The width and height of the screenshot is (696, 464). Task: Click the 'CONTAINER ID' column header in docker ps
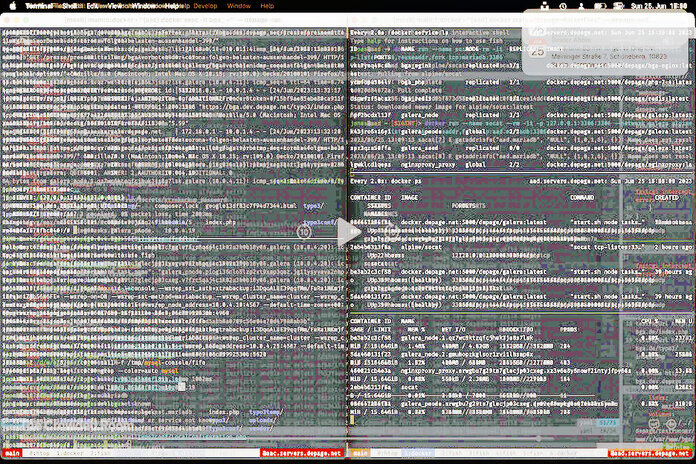tap(371, 198)
